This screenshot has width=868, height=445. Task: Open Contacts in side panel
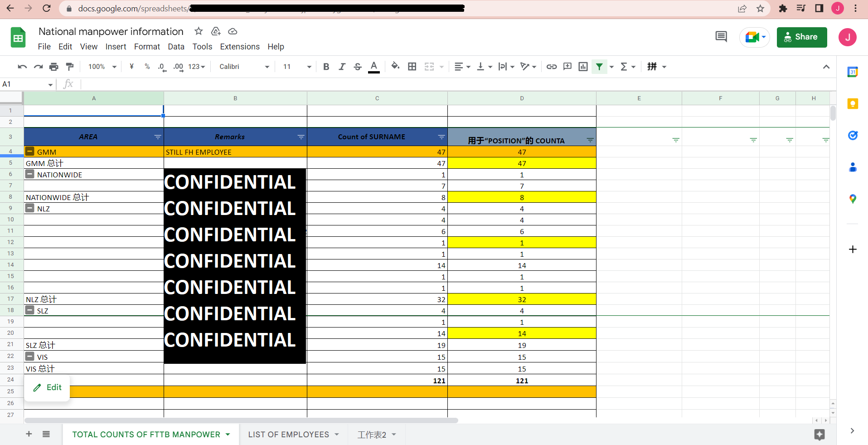pos(853,167)
